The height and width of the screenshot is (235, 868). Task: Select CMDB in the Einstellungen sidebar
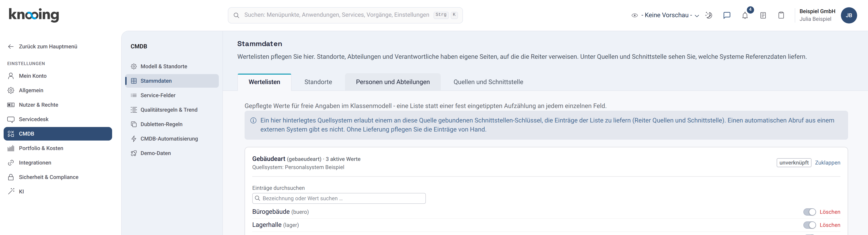tap(58, 134)
